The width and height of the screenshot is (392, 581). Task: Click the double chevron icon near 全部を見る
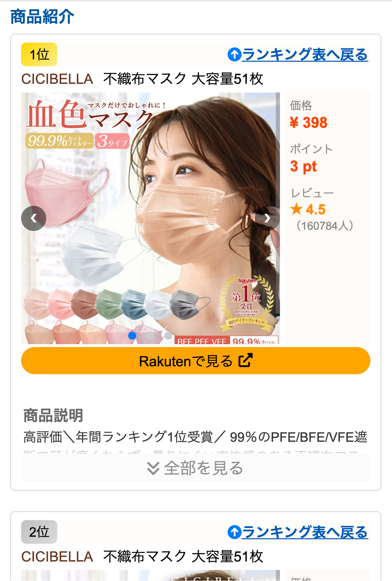[x=153, y=468]
